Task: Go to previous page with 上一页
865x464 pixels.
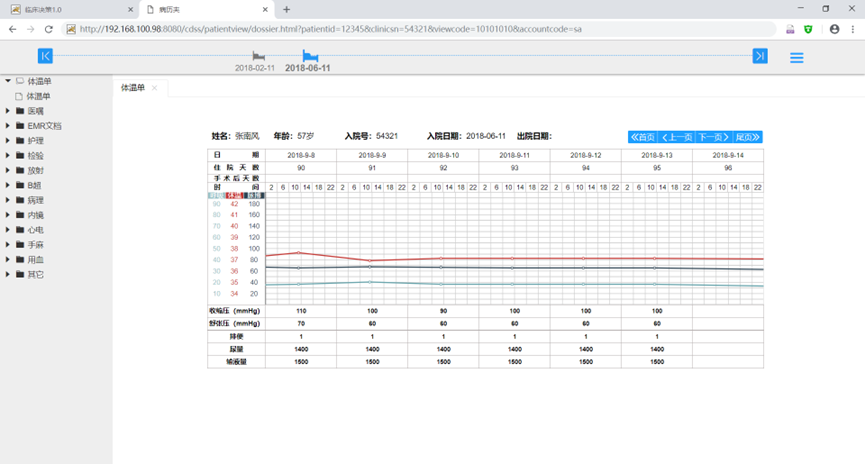Action: pos(677,137)
